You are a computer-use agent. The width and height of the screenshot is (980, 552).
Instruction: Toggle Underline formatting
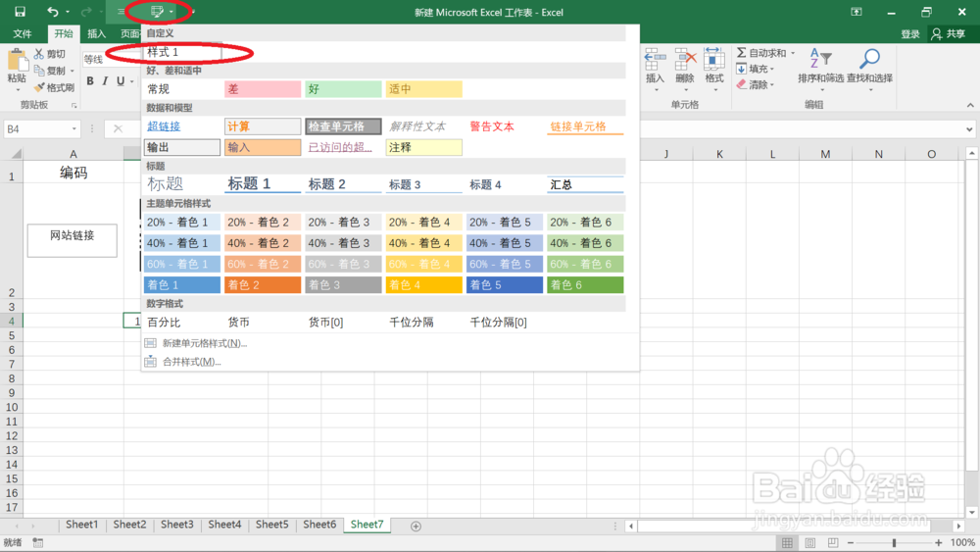pyautogui.click(x=121, y=80)
